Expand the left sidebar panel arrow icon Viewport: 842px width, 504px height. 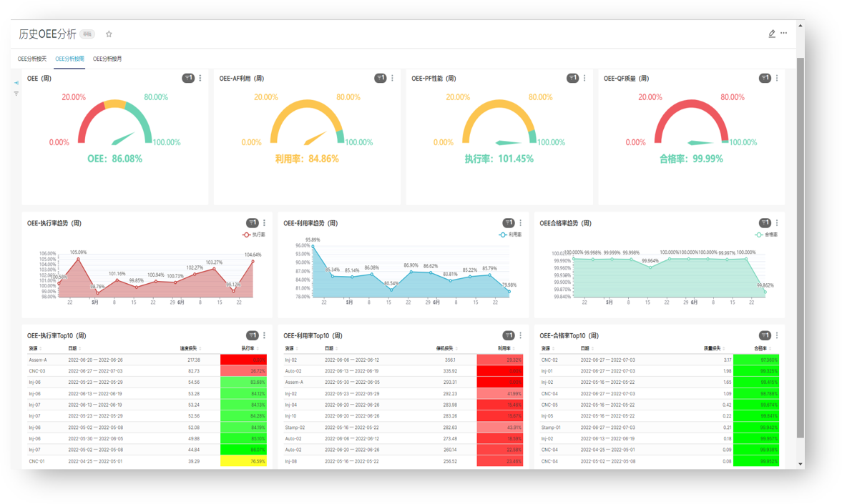(16, 83)
